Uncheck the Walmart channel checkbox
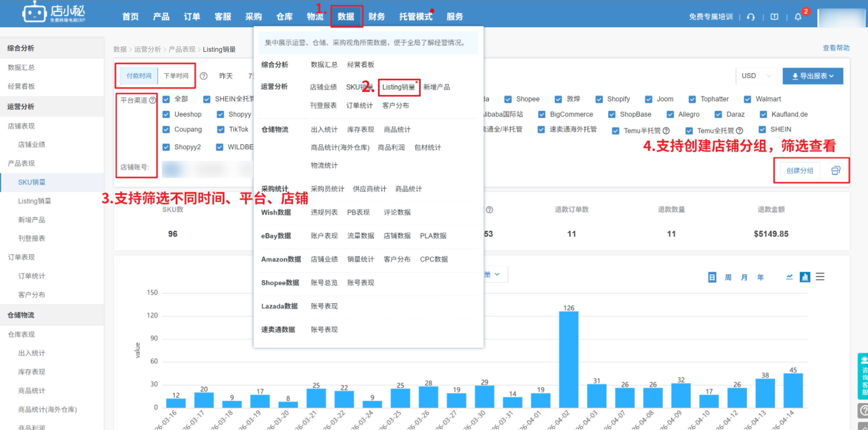 748,99
